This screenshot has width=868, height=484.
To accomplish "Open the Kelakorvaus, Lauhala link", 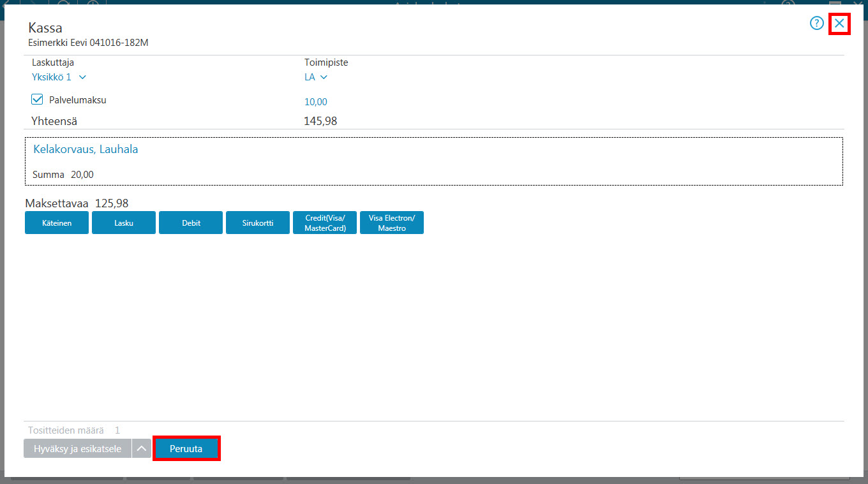I will (86, 149).
